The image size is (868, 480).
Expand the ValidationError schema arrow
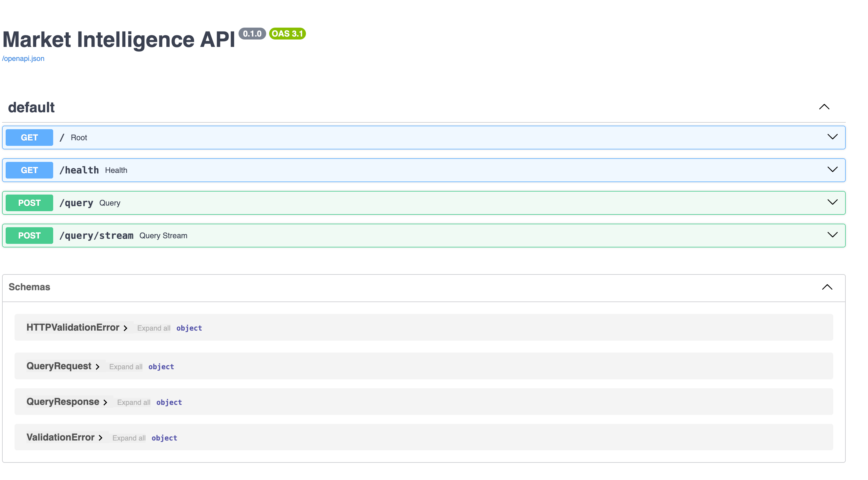100,438
